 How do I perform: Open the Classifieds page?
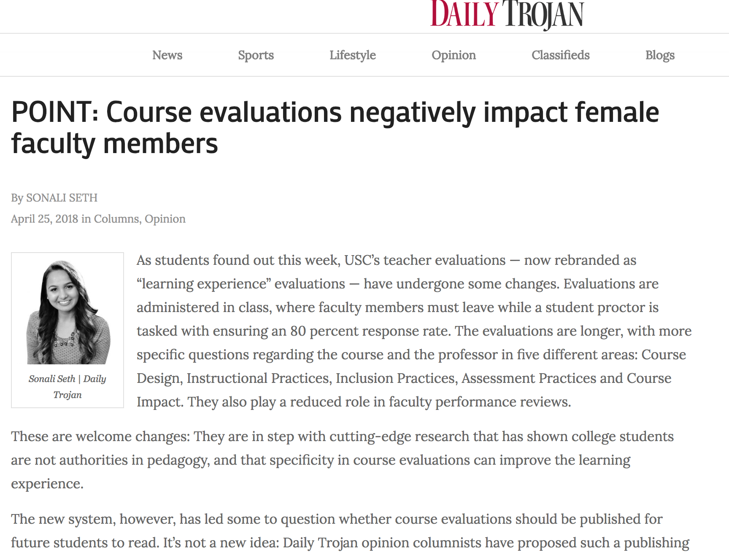click(561, 55)
